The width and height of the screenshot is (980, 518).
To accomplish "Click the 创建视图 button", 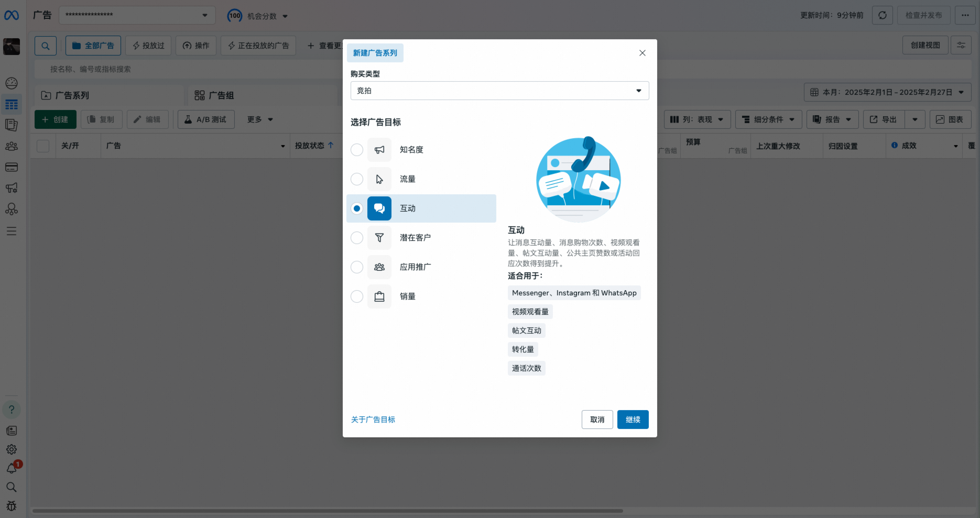I will click(925, 45).
